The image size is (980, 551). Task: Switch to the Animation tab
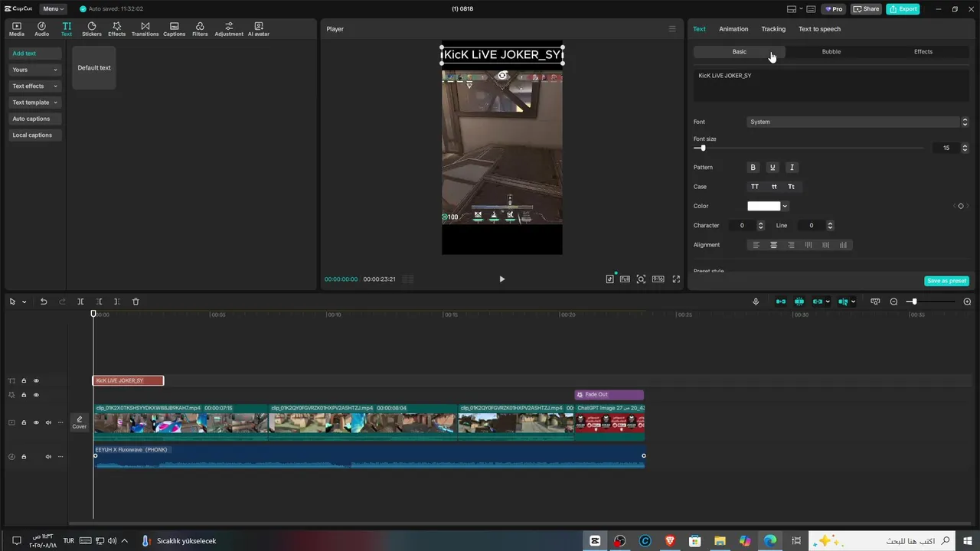coord(733,29)
